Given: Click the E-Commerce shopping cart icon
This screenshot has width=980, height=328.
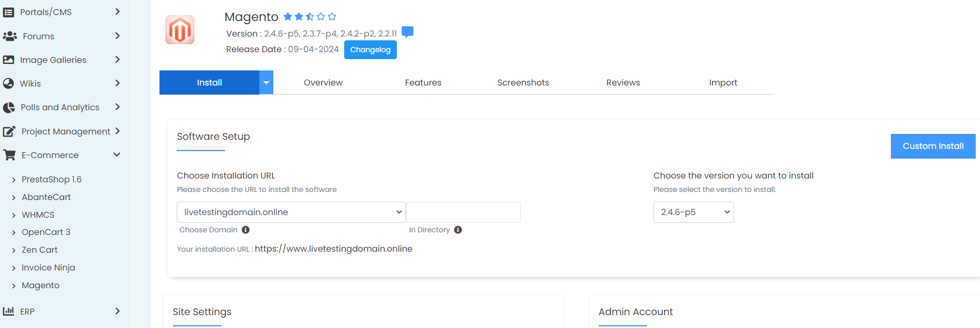Looking at the screenshot, I should [9, 155].
